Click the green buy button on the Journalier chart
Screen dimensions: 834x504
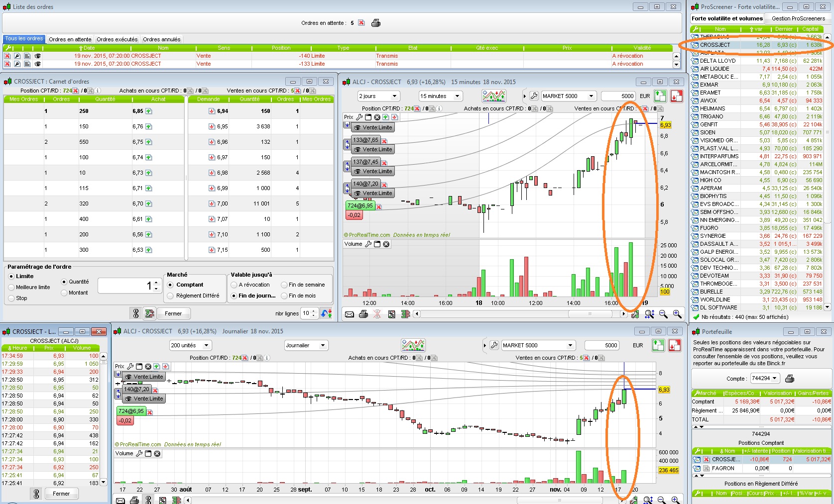(658, 345)
